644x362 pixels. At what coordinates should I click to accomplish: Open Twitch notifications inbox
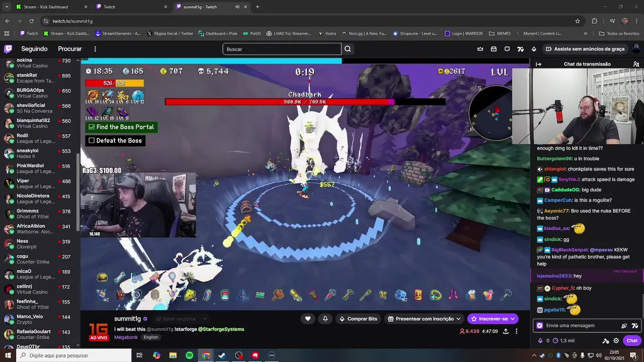coord(494,49)
